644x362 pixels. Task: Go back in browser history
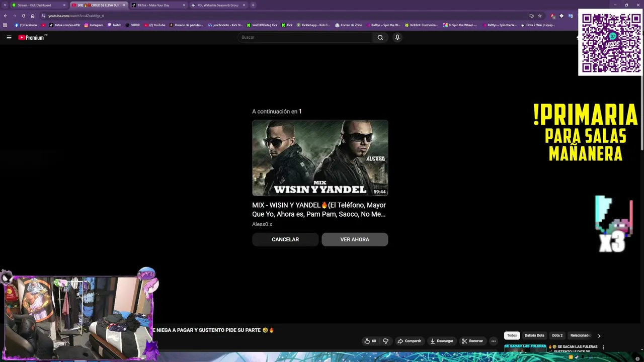pos(6,16)
